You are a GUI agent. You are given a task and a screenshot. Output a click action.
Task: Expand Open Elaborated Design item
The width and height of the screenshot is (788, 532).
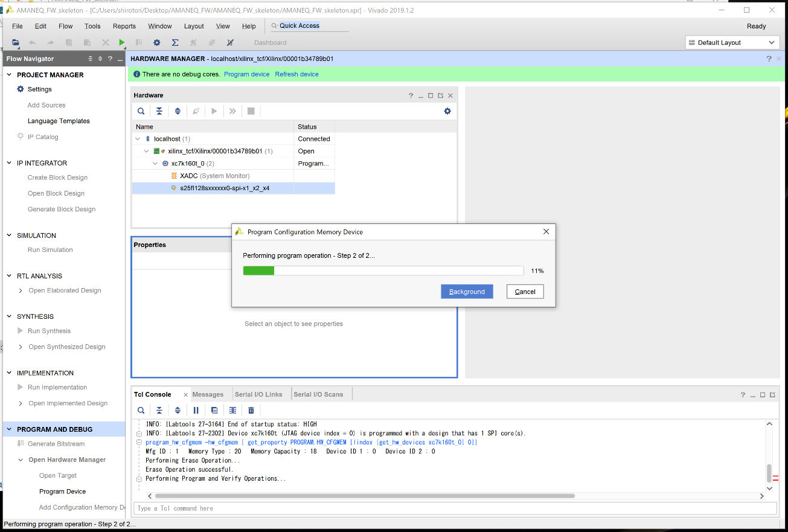21,290
